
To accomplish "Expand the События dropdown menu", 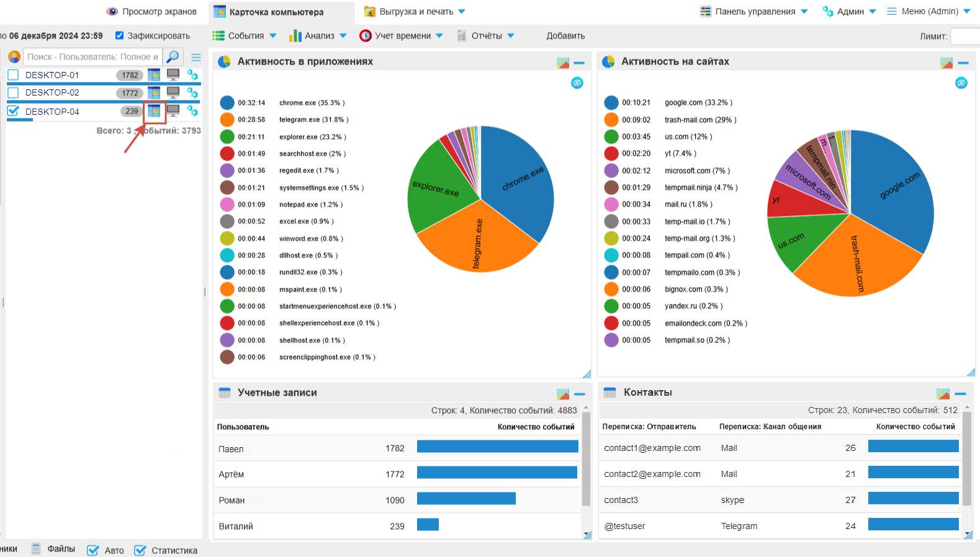I will pyautogui.click(x=245, y=36).
